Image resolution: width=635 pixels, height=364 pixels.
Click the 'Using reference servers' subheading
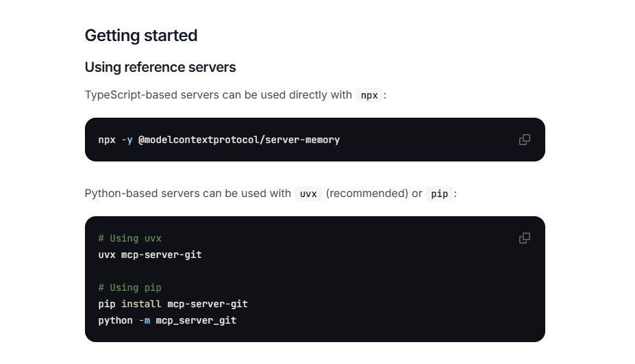pos(160,67)
